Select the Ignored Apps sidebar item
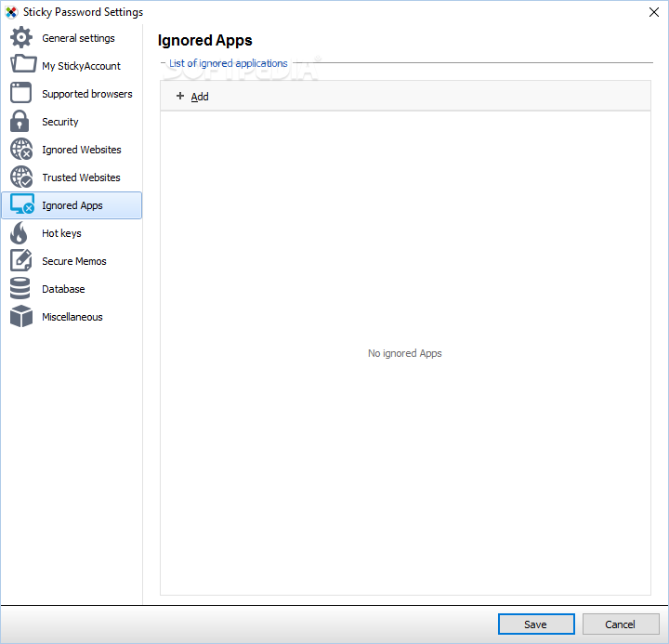Image resolution: width=669 pixels, height=644 pixels. 72,205
